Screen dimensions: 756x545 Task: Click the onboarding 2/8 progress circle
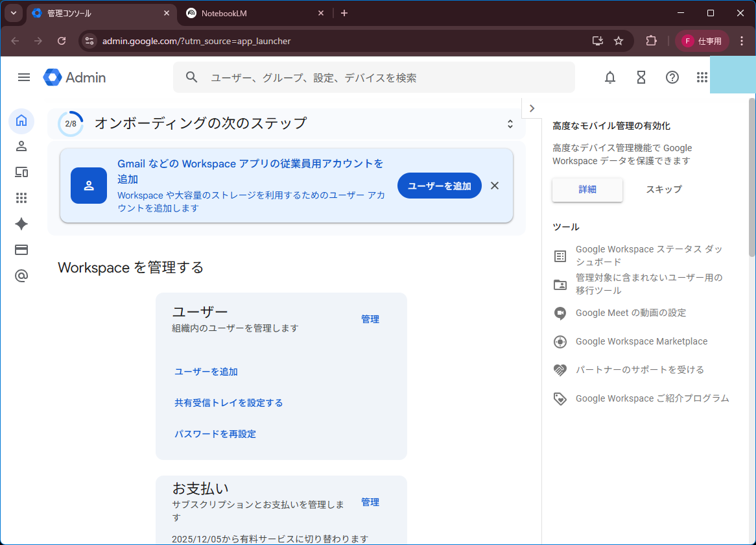71,124
